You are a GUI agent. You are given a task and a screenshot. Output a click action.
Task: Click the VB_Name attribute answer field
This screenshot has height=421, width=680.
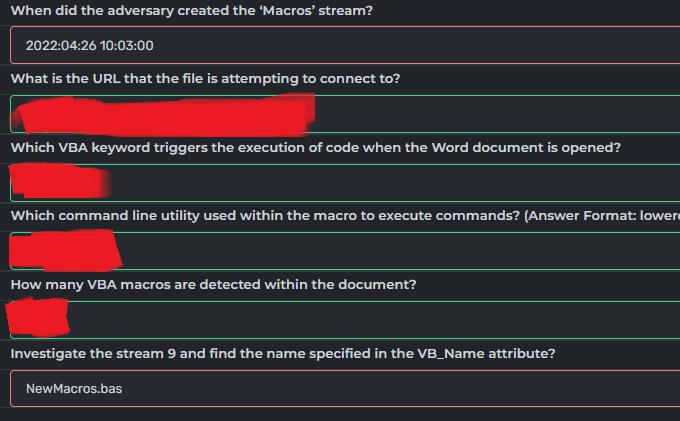pyautogui.click(x=345, y=388)
